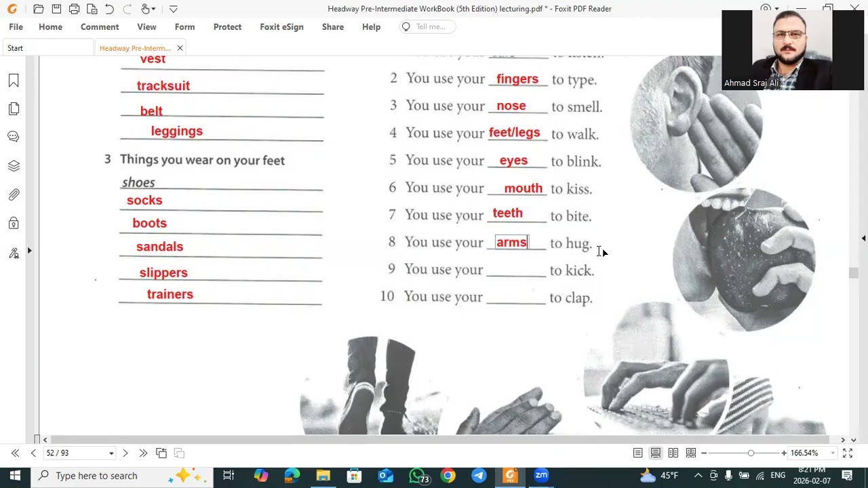
Task: Open the Signatures pen panel
Action: (14, 253)
